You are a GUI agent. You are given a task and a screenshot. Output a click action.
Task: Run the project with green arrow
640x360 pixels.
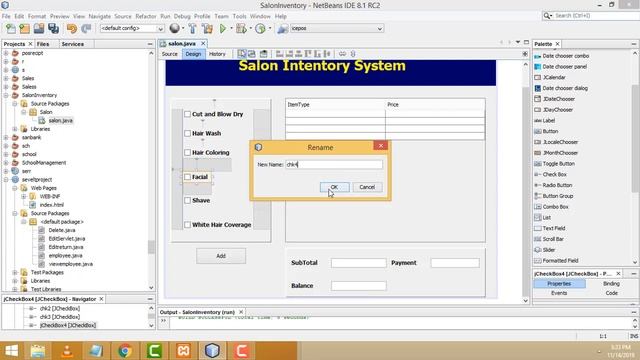223,29
